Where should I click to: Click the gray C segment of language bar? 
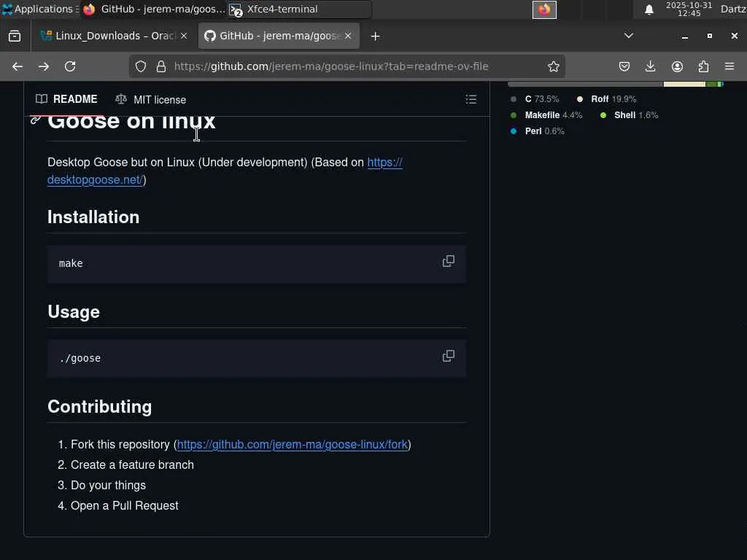click(586, 84)
